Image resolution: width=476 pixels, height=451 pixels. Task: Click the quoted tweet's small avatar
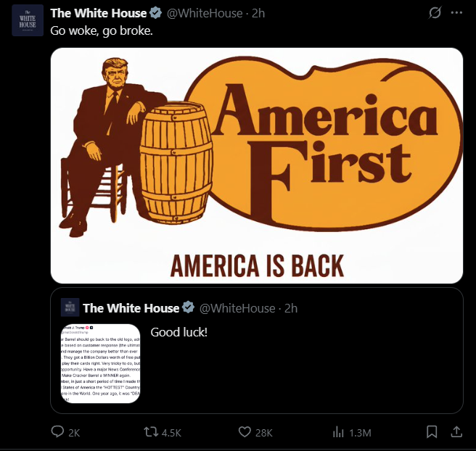pyautogui.click(x=70, y=307)
